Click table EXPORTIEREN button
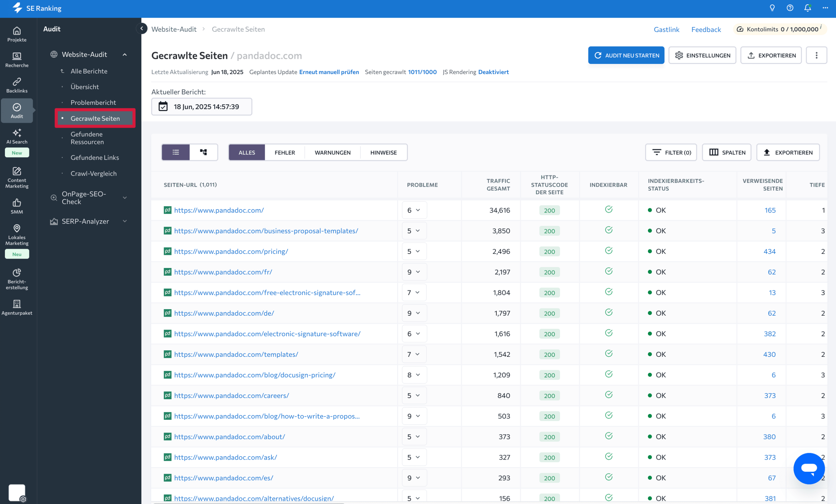836x504 pixels. point(788,152)
